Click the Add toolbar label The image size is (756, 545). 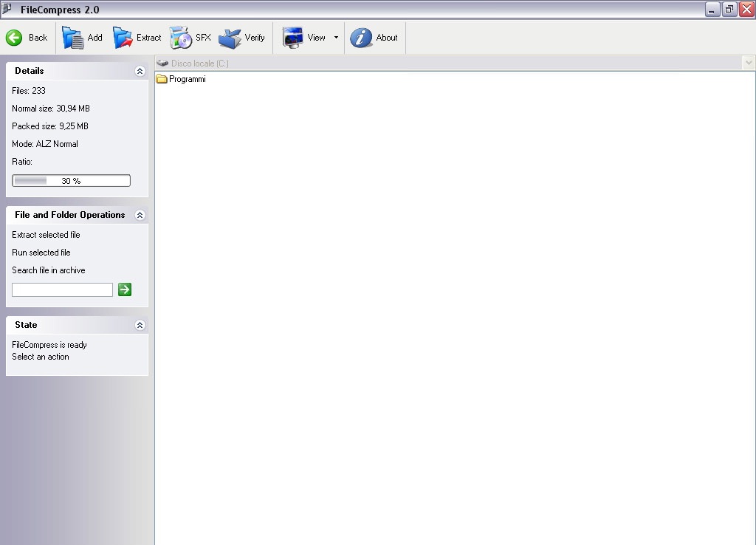[95, 38]
